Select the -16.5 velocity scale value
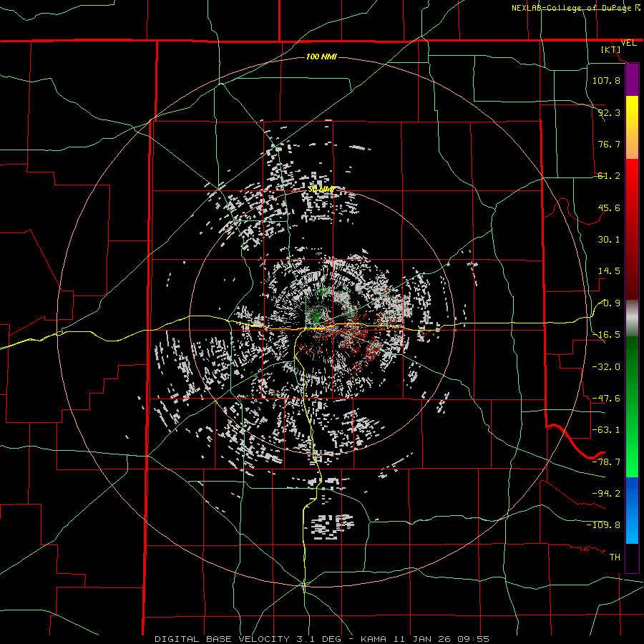This screenshot has width=644, height=644. [606, 335]
